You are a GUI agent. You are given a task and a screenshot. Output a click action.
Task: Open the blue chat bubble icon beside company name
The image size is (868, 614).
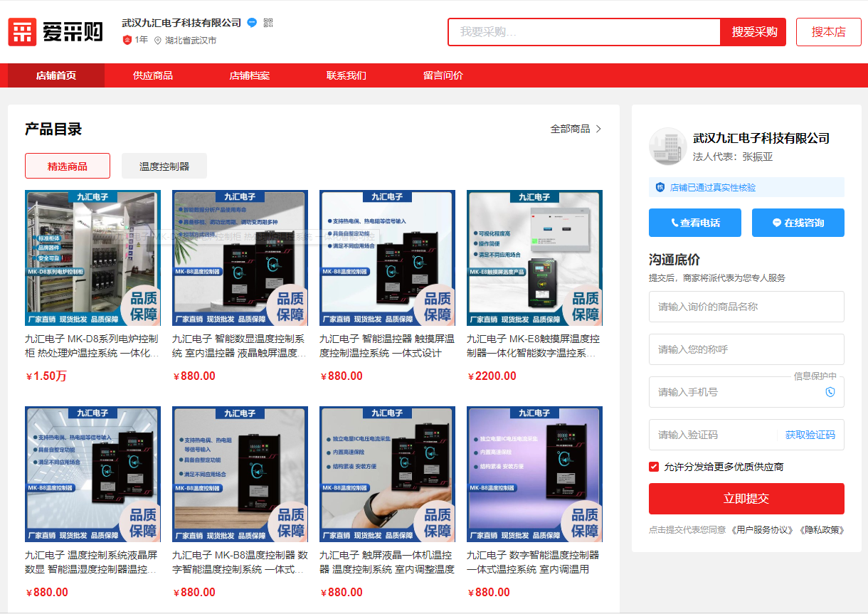tap(250, 22)
